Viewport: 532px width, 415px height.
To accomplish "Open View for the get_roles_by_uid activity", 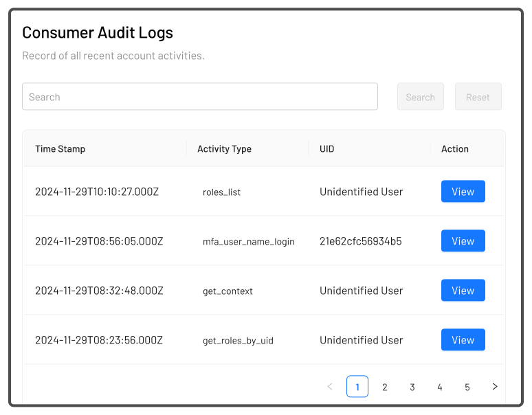I will pyautogui.click(x=463, y=340).
